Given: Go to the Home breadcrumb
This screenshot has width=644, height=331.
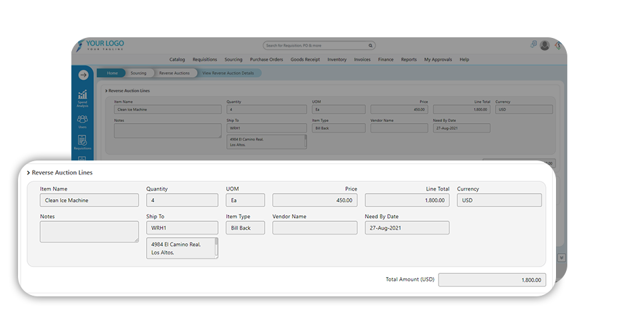Looking at the screenshot, I should (112, 73).
